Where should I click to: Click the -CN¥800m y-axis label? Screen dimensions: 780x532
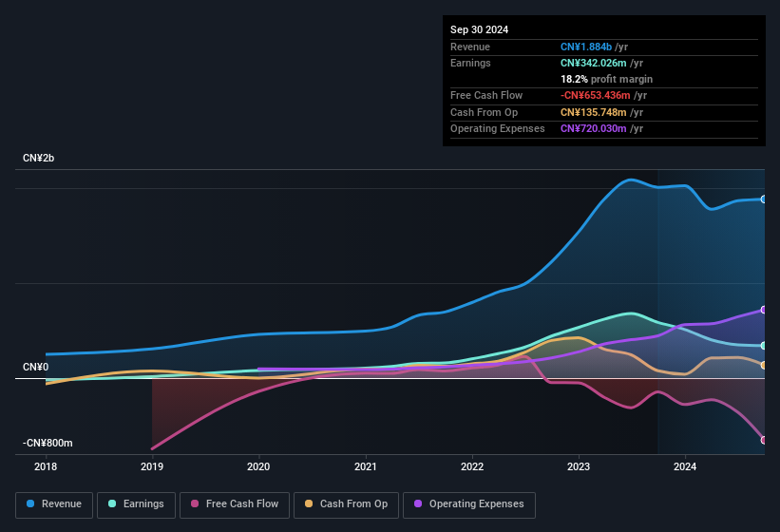point(48,443)
